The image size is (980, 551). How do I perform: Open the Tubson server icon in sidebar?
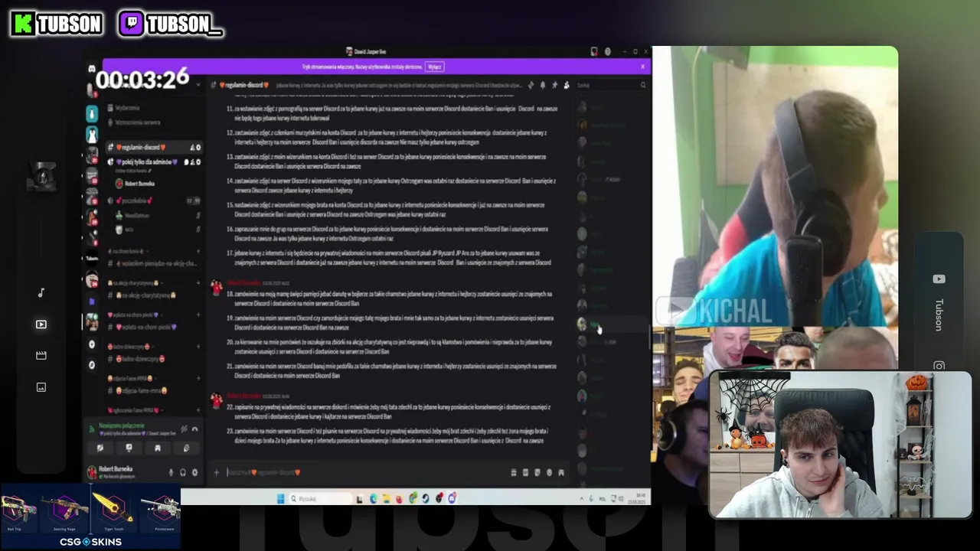92,258
